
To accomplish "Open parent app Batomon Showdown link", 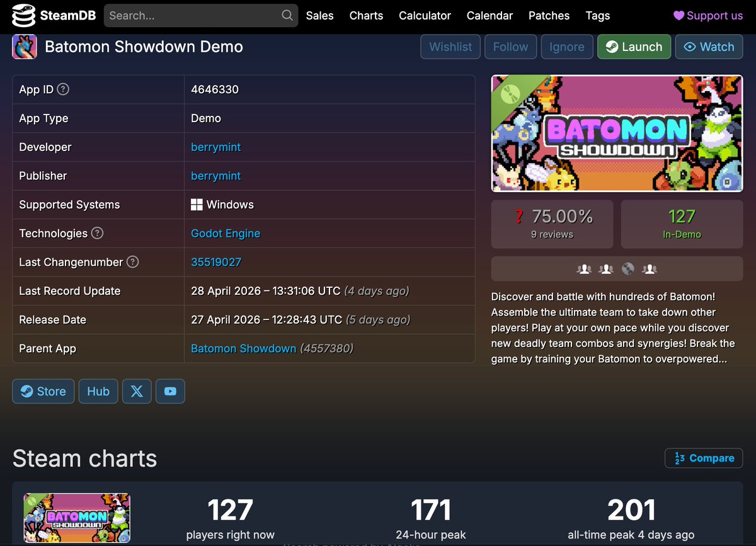I will pos(243,348).
